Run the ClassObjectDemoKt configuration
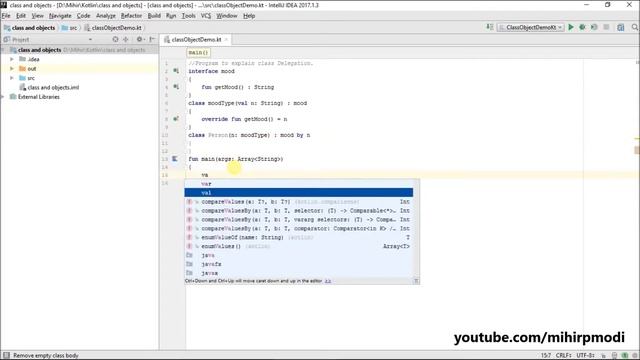 click(571, 27)
